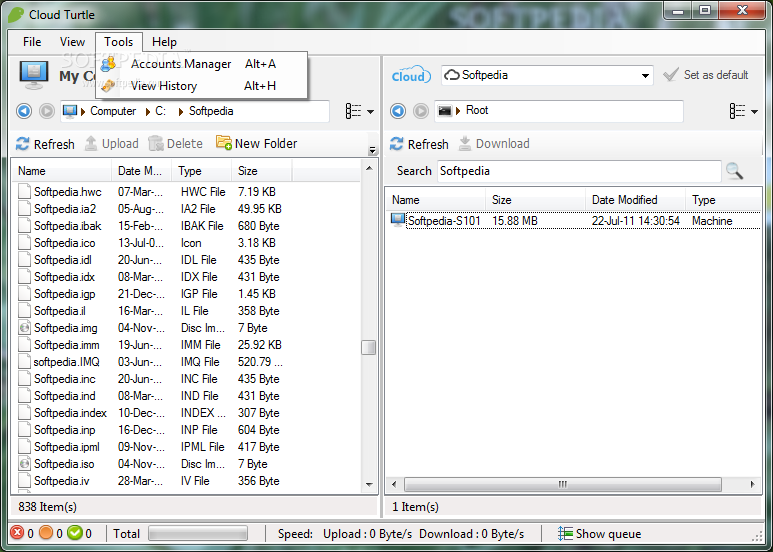Click the Download toolbar button

point(494,143)
